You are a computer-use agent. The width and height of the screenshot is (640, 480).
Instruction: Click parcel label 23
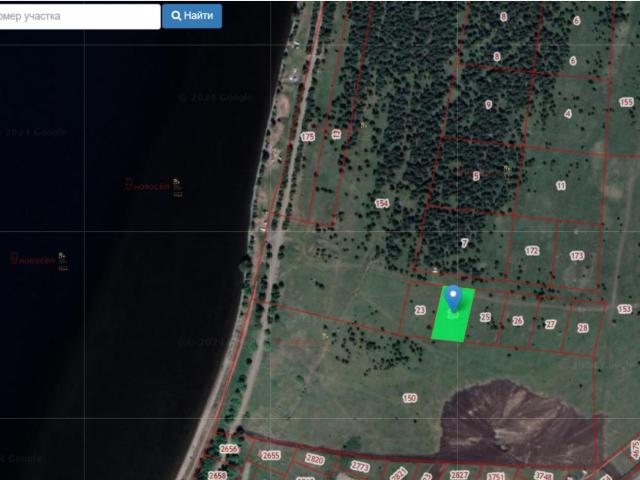(x=420, y=311)
